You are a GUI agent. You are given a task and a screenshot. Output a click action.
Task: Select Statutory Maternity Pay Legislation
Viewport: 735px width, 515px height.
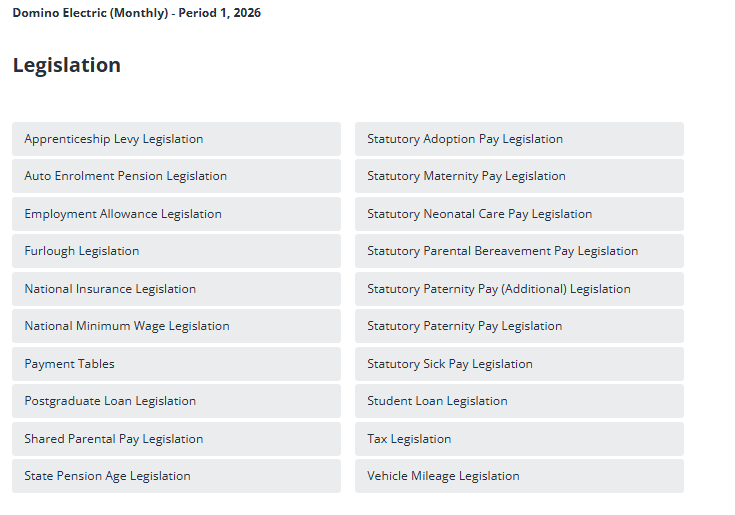pos(466,176)
